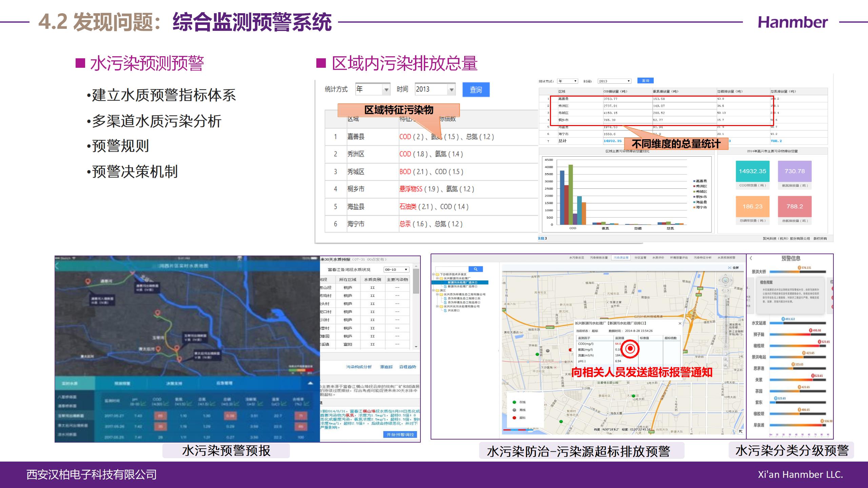The width and height of the screenshot is (868, 488).
Task: Click the trend chart icon next to the pH column
Action: [x=143, y=403]
